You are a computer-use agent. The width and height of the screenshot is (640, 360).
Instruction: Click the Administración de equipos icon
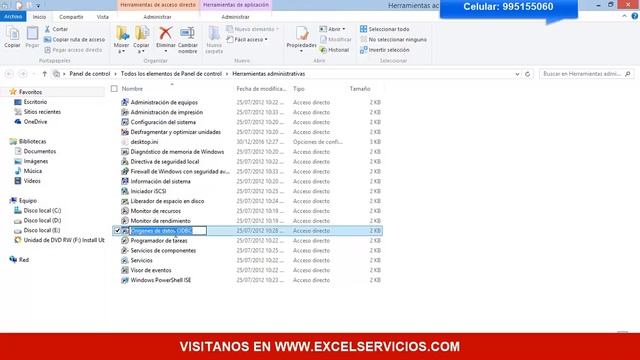(125, 102)
